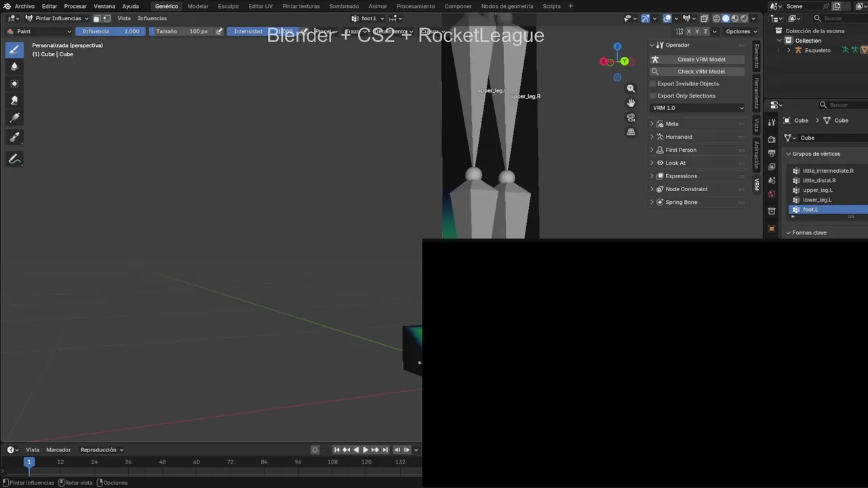Open the Pintar Influencias mode dropdown
868x488 pixels.
[x=57, y=18]
